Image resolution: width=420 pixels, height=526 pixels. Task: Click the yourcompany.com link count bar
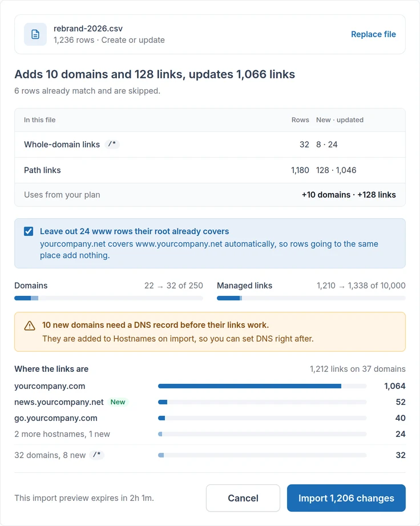pos(262,386)
